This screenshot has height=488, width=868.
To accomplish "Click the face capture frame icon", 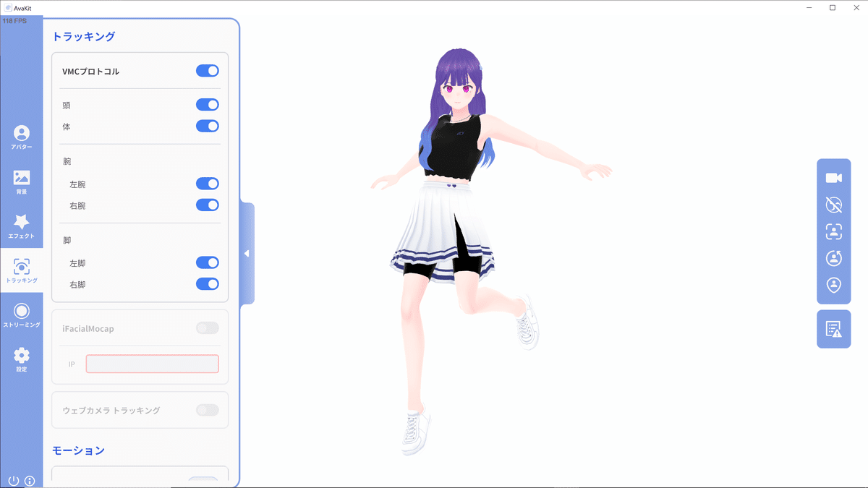I will click(x=833, y=231).
